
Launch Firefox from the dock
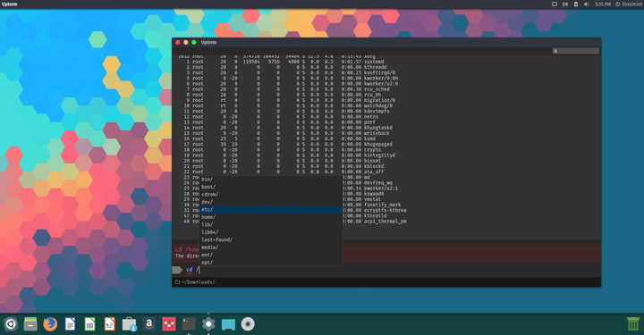tap(50, 324)
